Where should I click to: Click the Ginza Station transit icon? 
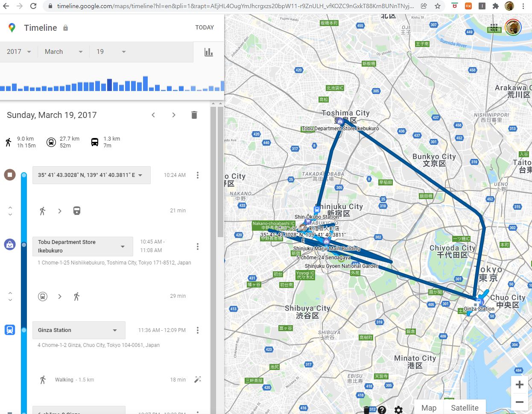pos(10,330)
